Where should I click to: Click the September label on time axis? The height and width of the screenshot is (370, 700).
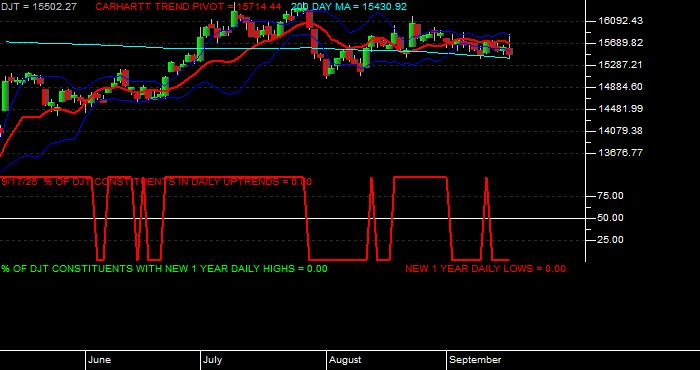tap(475, 360)
